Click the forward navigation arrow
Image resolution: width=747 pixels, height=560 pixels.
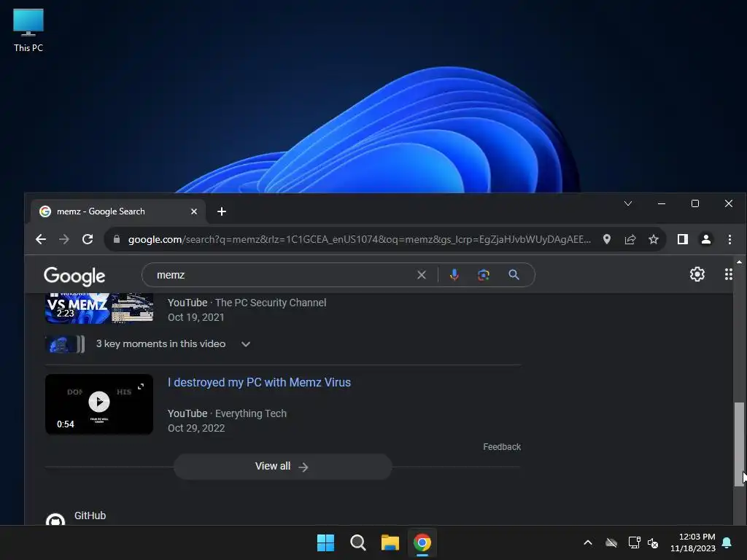[x=64, y=239]
